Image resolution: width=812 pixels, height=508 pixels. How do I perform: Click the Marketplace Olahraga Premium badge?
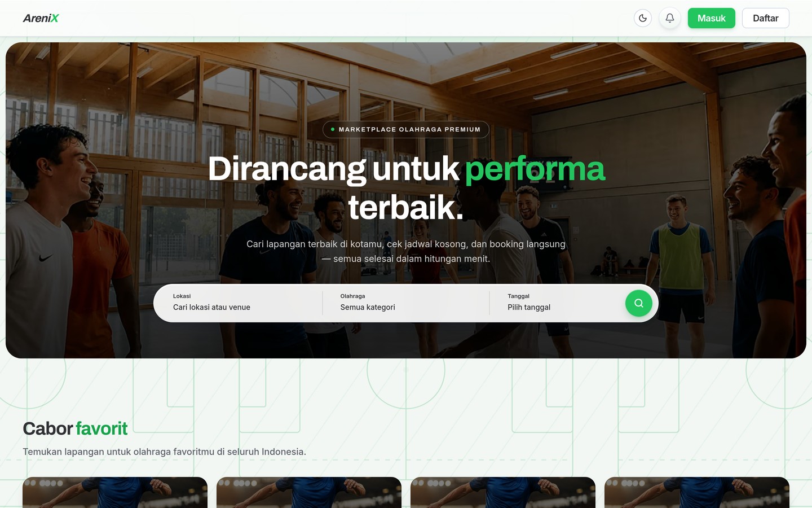[406, 129]
